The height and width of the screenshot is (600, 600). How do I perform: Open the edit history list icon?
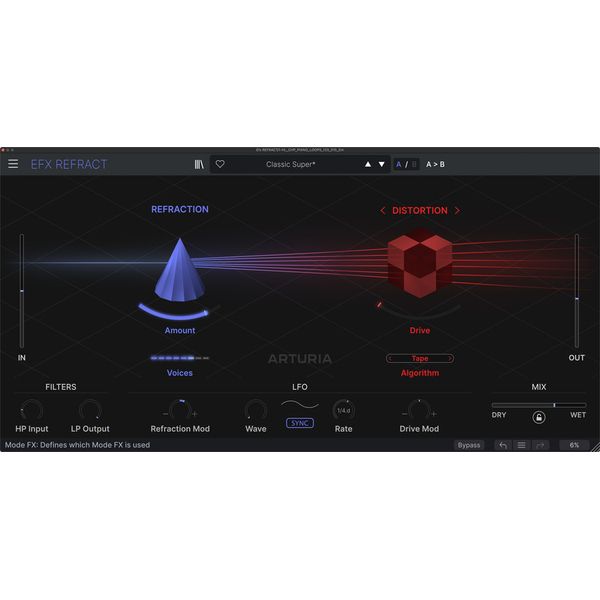521,445
